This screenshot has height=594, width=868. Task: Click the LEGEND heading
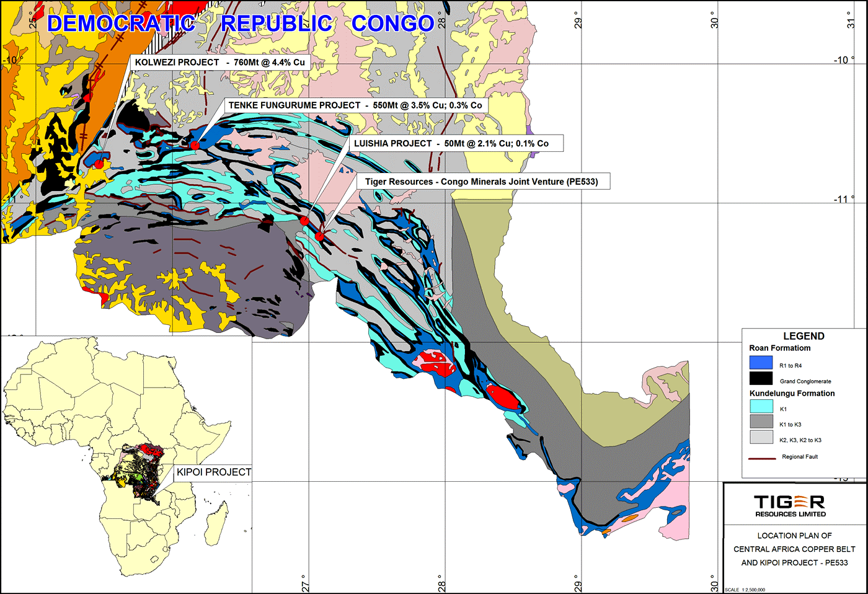coord(804,336)
